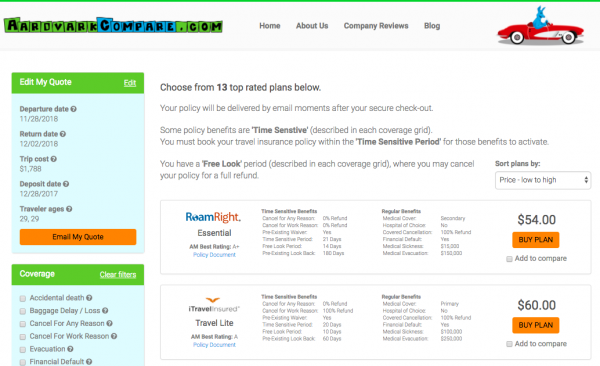The width and height of the screenshot is (600, 366).
Task: Open help icon next to Return date
Action: coord(63,134)
